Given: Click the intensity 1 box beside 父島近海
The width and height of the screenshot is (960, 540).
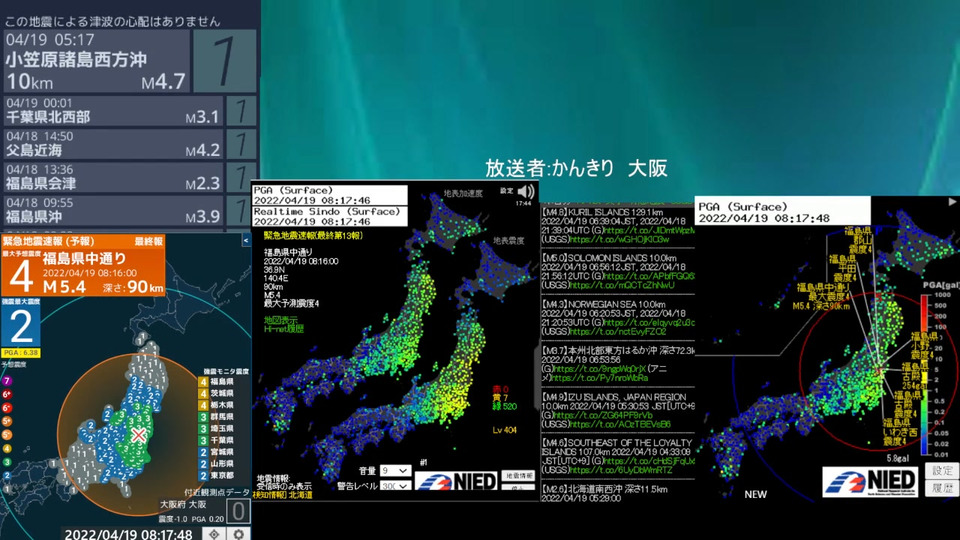Looking at the screenshot, I should [241, 144].
